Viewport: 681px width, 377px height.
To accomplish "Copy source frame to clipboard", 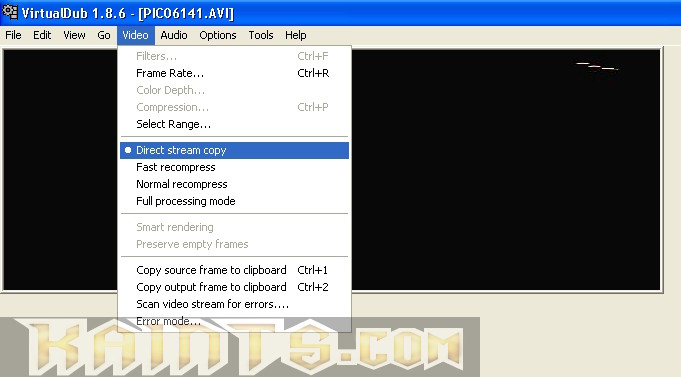I will [235, 270].
